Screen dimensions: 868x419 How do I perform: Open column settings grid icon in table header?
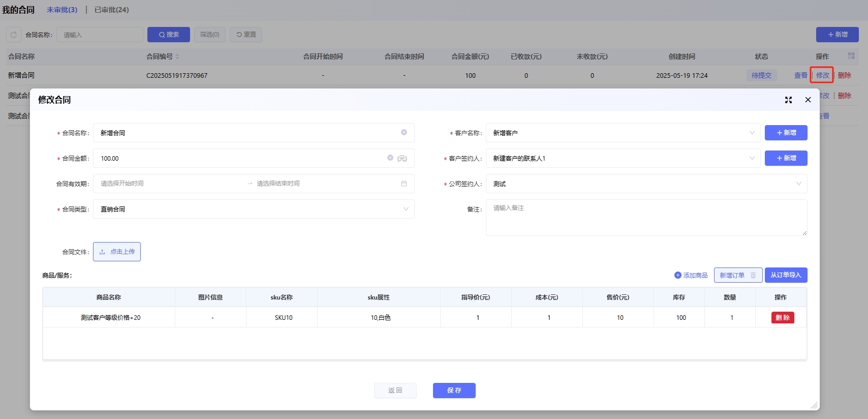(851, 56)
